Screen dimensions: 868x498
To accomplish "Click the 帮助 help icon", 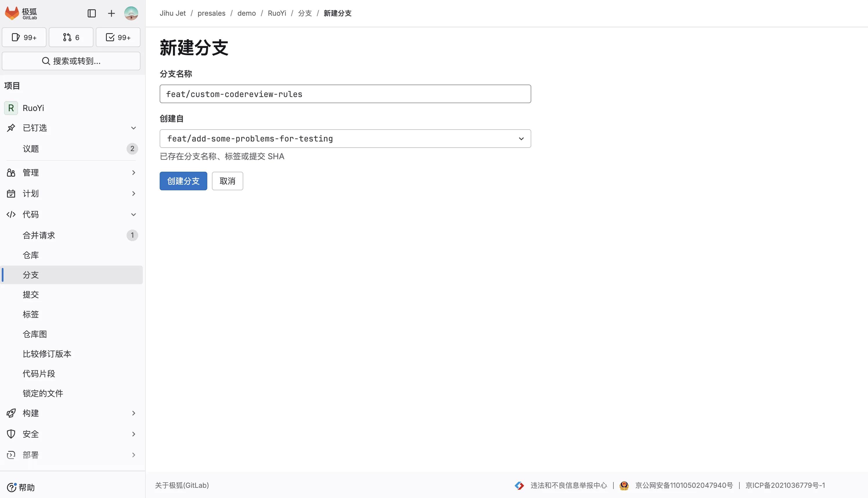I will [x=12, y=487].
